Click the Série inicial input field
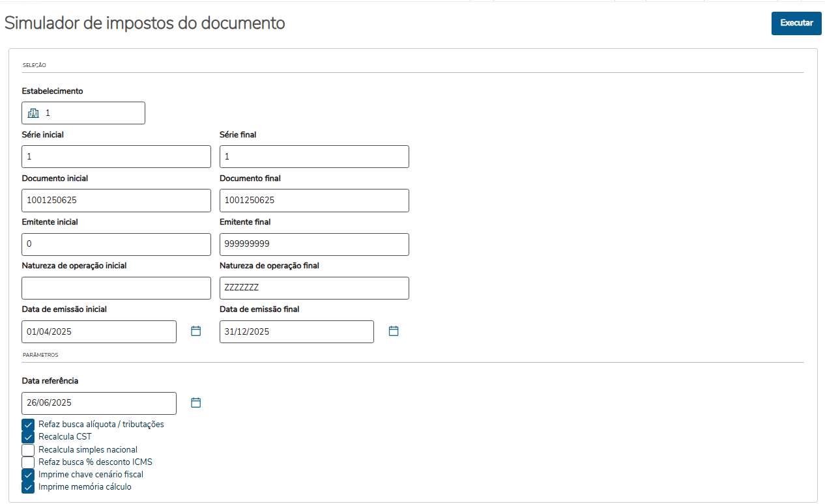825x504 pixels. [116, 157]
